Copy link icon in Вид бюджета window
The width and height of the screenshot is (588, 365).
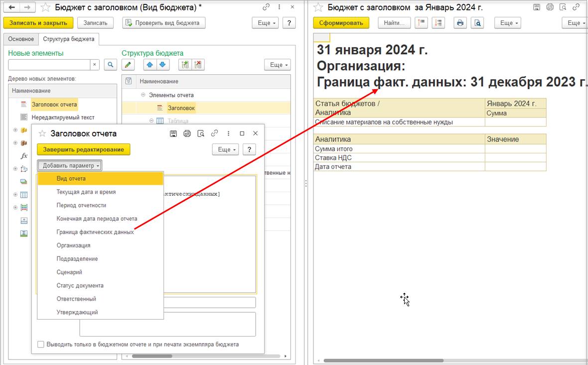(266, 7)
